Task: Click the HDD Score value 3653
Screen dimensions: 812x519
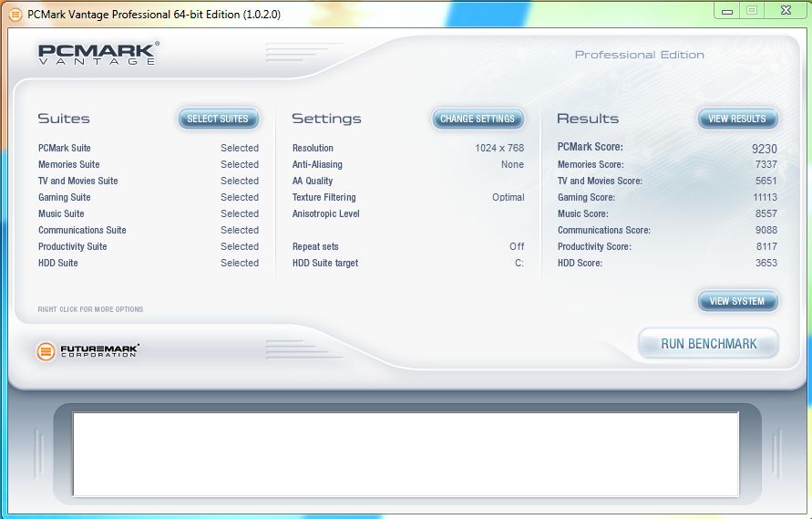Action: point(766,263)
